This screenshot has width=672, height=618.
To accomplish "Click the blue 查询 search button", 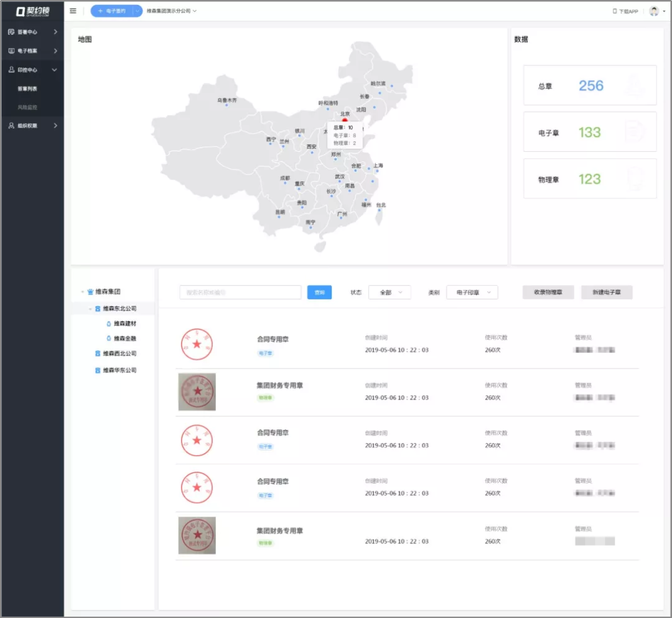I will [319, 293].
